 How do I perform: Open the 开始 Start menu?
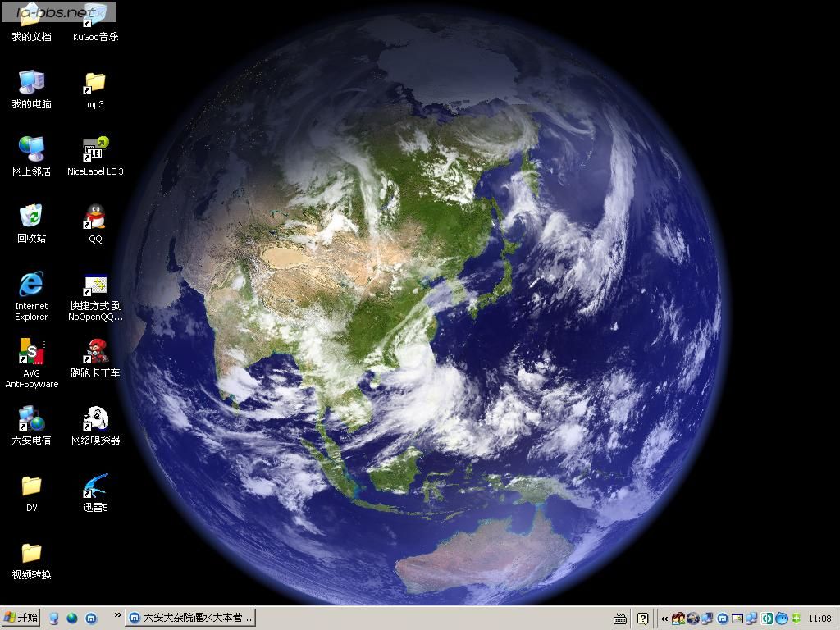pos(21,619)
